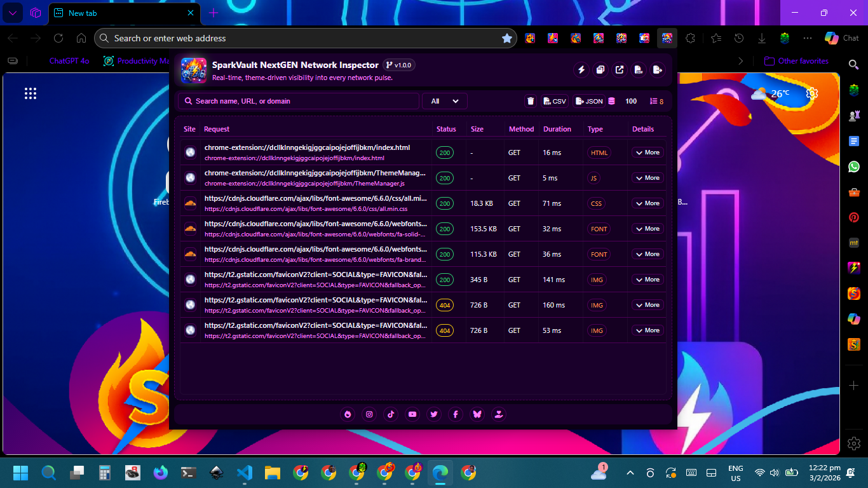The image size is (868, 488).
Task: Open the TikTok link in the footer
Action: (x=391, y=414)
